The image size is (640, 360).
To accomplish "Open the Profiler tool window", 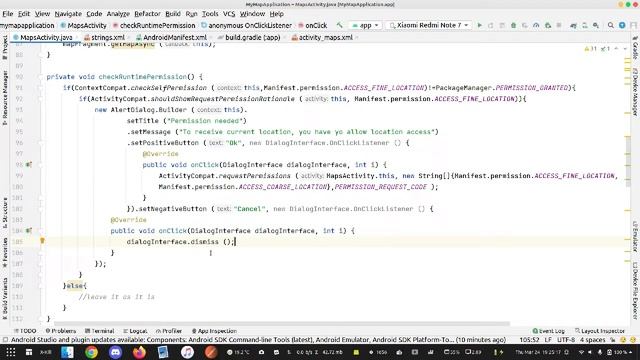I will pos(169,331).
